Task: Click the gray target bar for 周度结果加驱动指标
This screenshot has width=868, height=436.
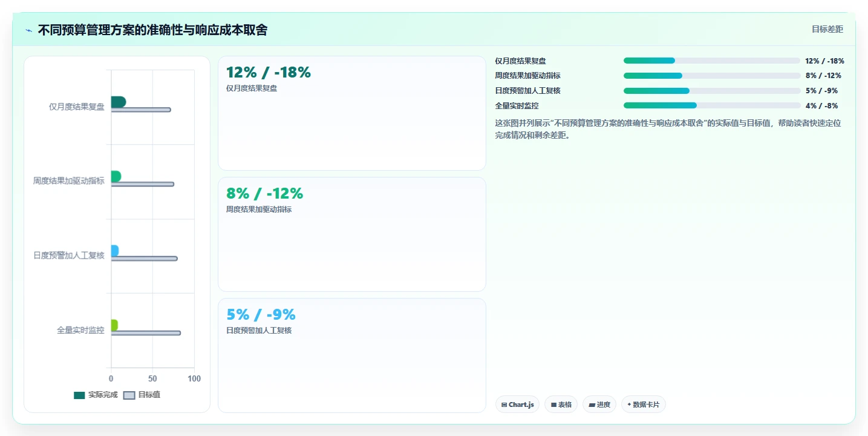Action: tap(142, 184)
